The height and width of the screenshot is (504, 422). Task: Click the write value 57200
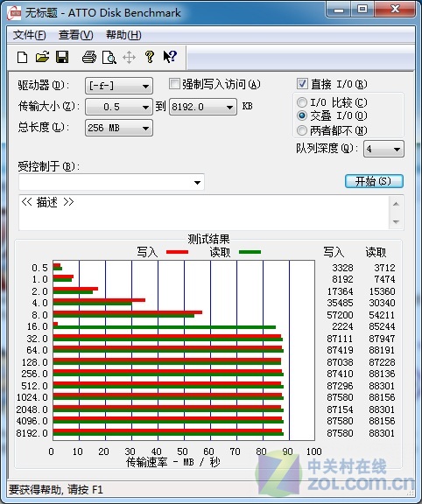340,315
